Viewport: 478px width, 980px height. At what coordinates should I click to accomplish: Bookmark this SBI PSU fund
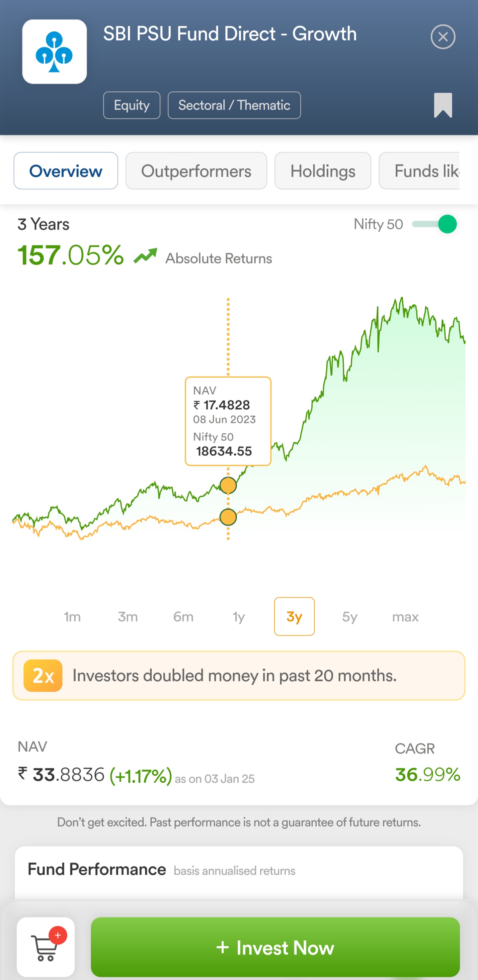(442, 105)
